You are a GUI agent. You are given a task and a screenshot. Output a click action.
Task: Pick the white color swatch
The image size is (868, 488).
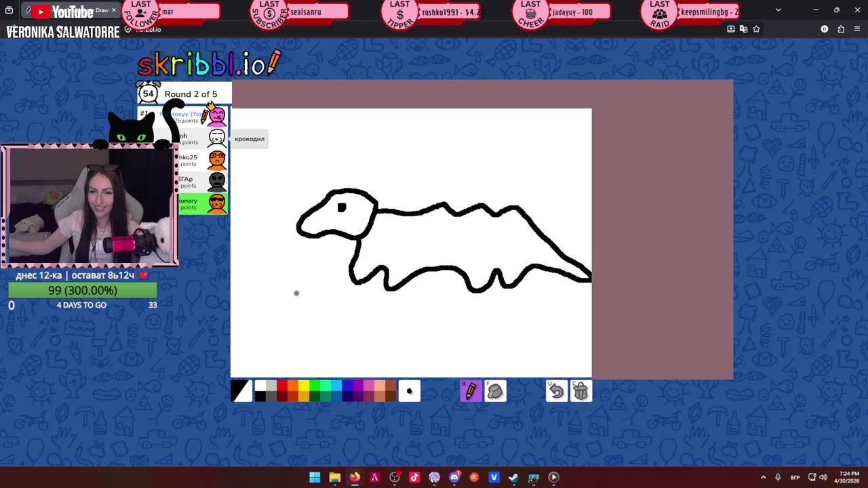pyautogui.click(x=260, y=386)
